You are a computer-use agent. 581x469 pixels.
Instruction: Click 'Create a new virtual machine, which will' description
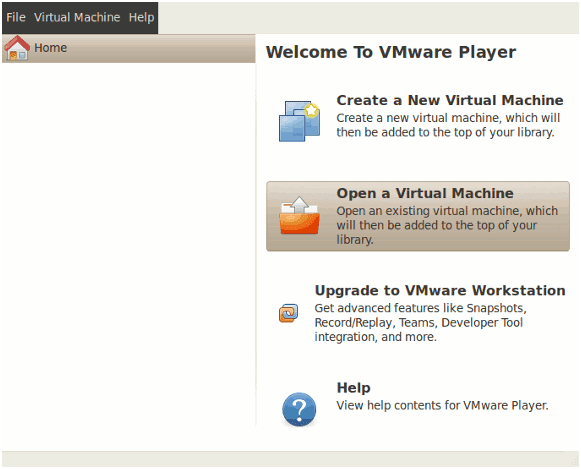[x=448, y=125]
